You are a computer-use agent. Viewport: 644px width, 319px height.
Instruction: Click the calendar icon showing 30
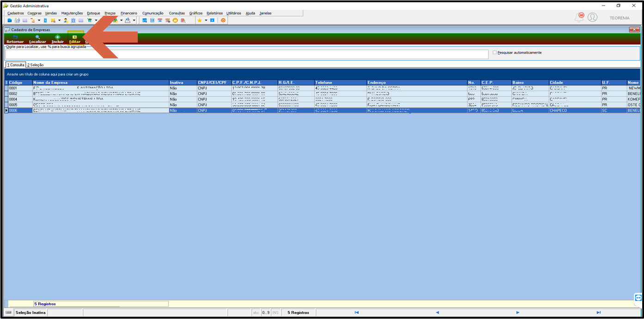[160, 20]
